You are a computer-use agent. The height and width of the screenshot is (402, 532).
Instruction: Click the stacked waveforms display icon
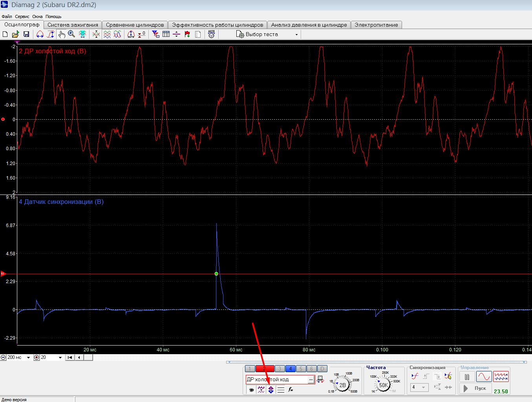click(x=107, y=35)
